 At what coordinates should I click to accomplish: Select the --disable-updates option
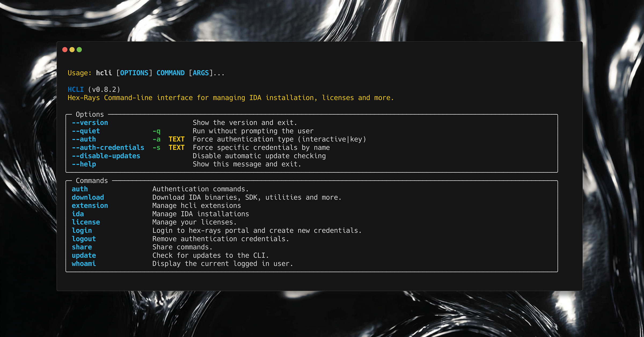[x=106, y=156]
